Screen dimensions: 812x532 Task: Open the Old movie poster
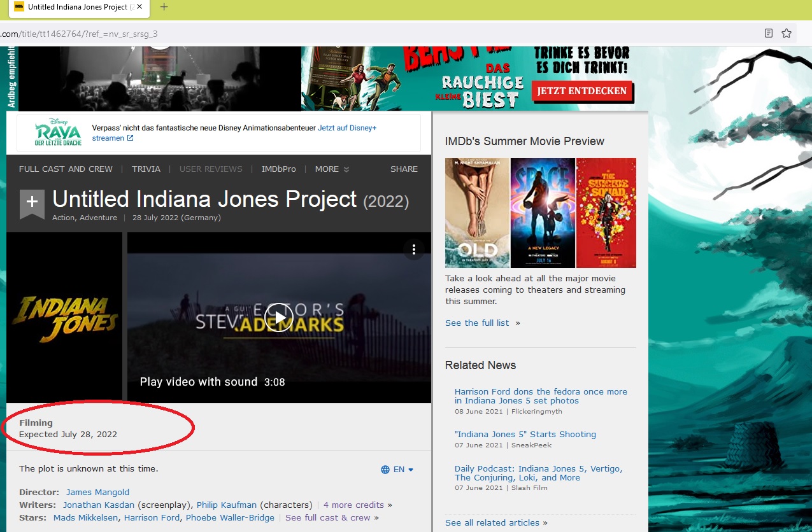(x=477, y=213)
